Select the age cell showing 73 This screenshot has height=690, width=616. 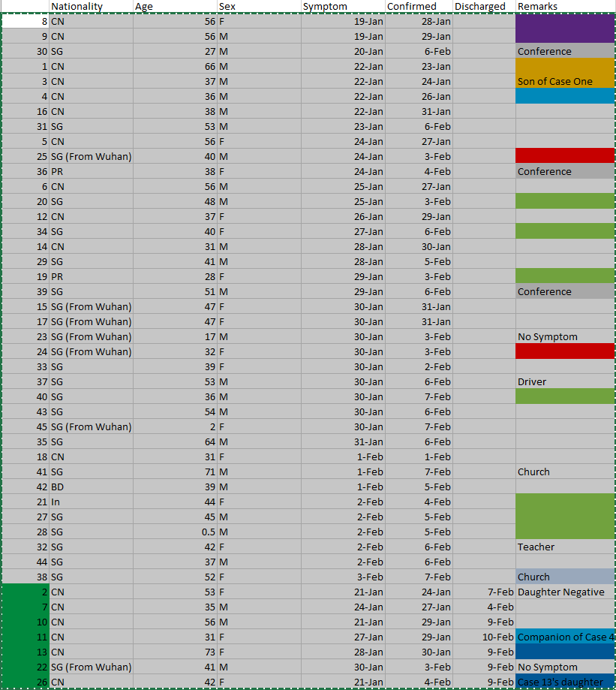pyautogui.click(x=175, y=652)
